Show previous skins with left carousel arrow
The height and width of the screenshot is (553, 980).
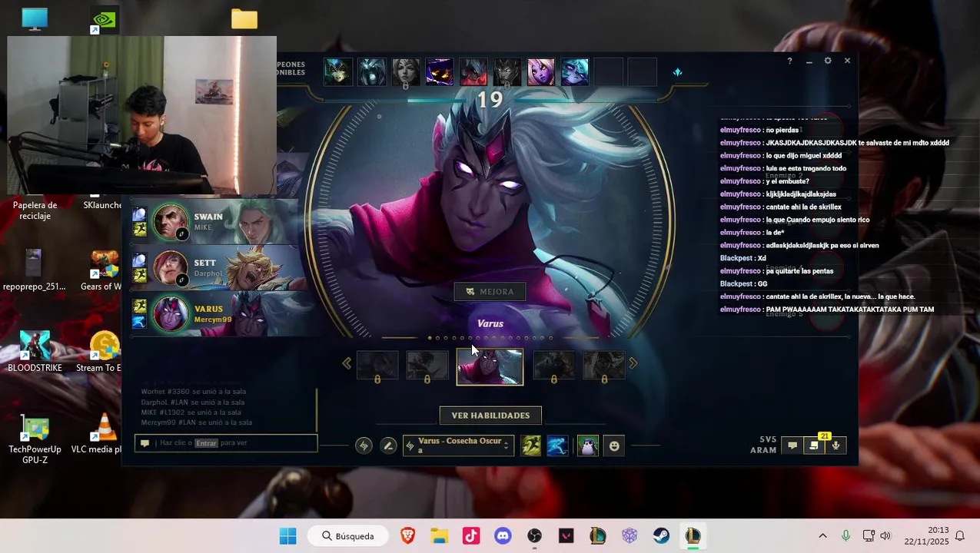tap(347, 363)
